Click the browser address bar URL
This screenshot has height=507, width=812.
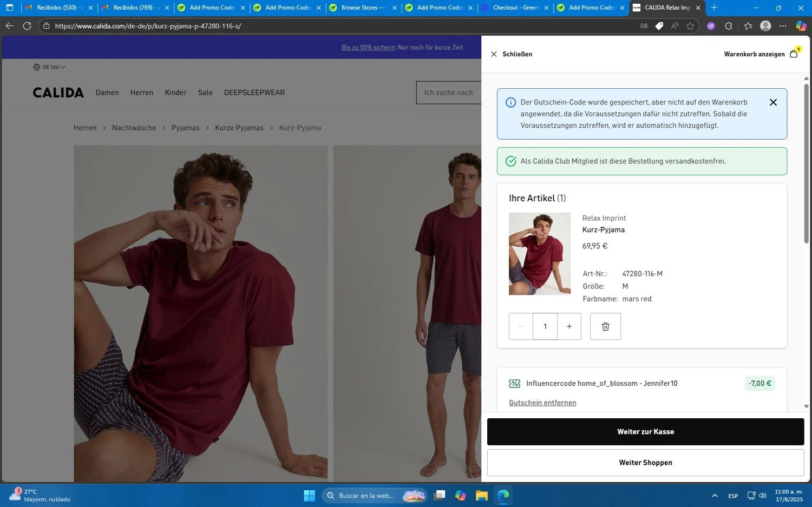148,26
